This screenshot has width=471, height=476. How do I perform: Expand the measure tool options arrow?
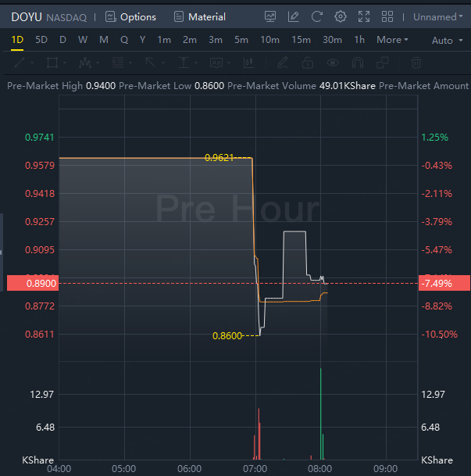coord(196,63)
